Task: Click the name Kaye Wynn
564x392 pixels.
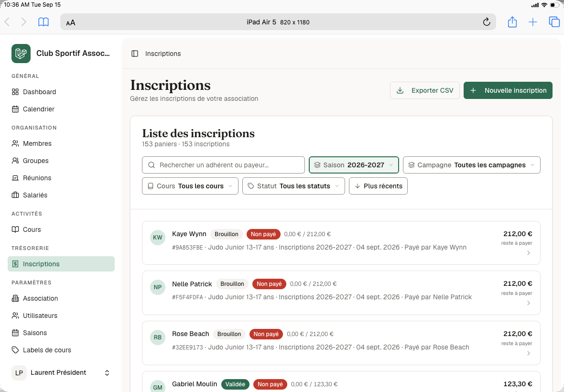Action: pyautogui.click(x=189, y=234)
